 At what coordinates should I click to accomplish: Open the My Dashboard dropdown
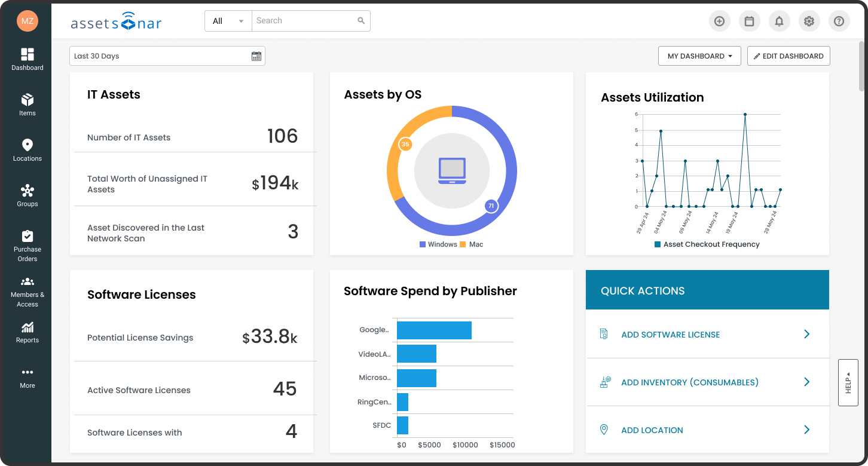(x=699, y=56)
